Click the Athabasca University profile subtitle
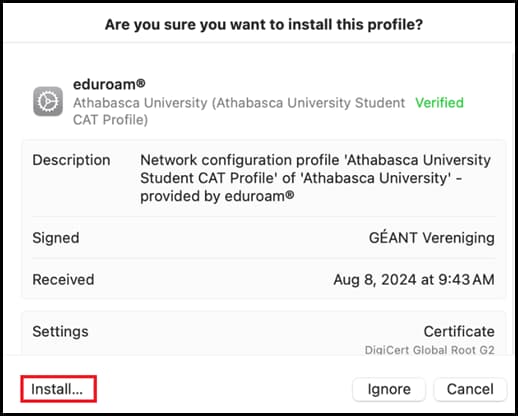The height and width of the screenshot is (416, 518). [x=239, y=111]
